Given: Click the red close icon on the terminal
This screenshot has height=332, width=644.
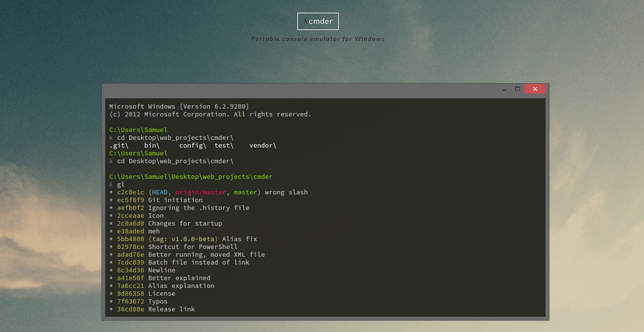Looking at the screenshot, I should 535,89.
